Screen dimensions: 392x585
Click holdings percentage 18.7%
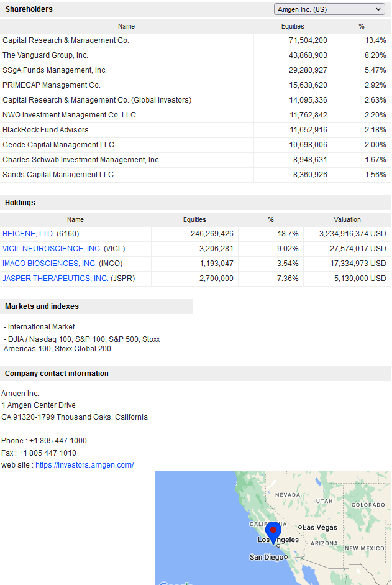click(x=288, y=234)
